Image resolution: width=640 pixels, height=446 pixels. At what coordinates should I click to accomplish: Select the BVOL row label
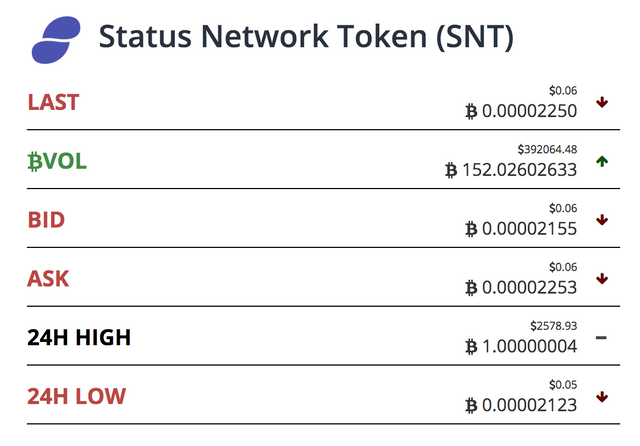click(x=57, y=161)
